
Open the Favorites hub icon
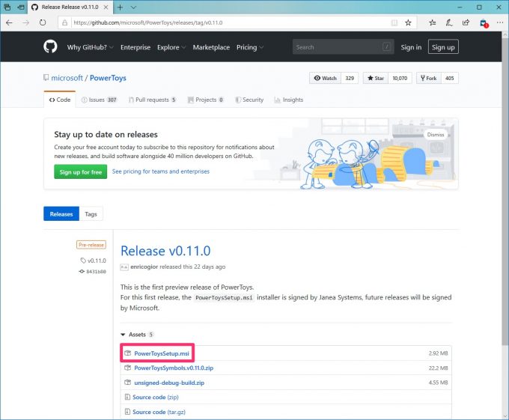click(x=433, y=22)
